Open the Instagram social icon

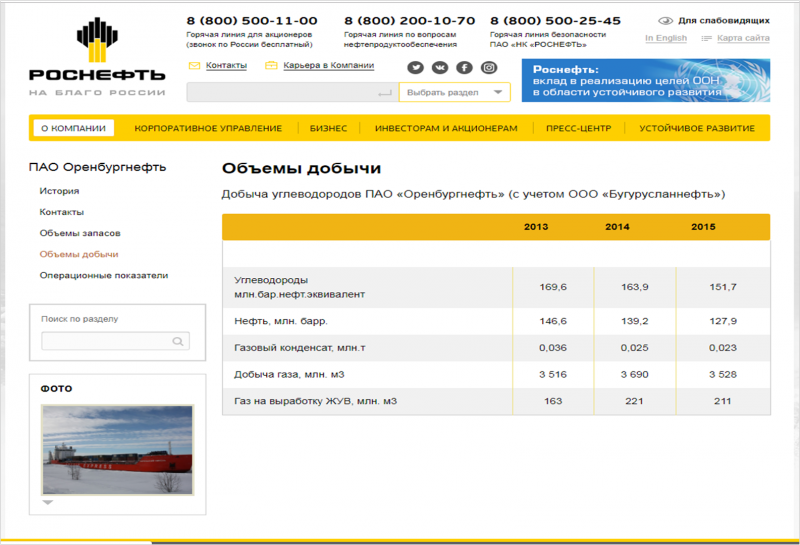(489, 67)
